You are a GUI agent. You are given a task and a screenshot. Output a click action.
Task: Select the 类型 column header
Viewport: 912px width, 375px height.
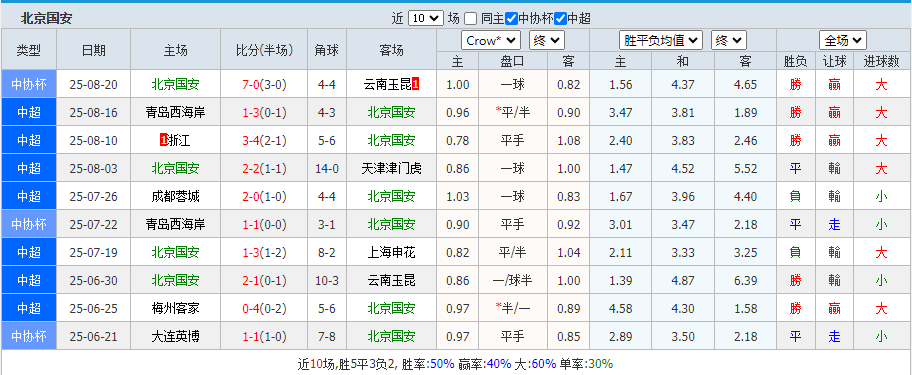28,50
